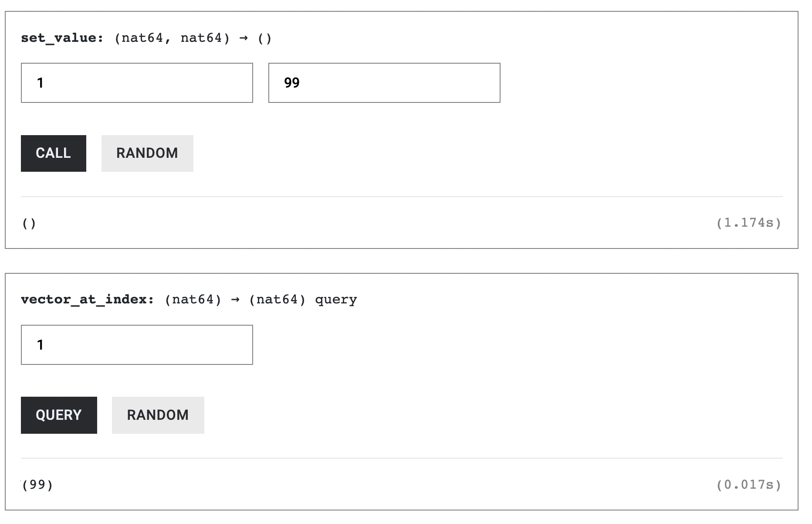Select the (99) query result
This screenshot has height=524, width=812.
pos(38,485)
